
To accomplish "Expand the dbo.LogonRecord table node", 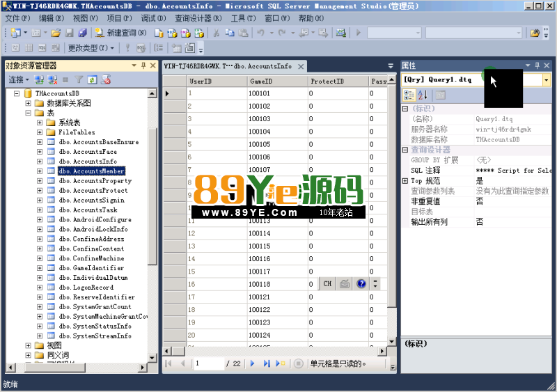I will coord(40,288).
